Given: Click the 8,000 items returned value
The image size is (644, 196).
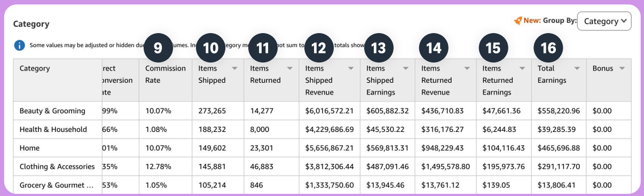Looking at the screenshot, I should [260, 129].
